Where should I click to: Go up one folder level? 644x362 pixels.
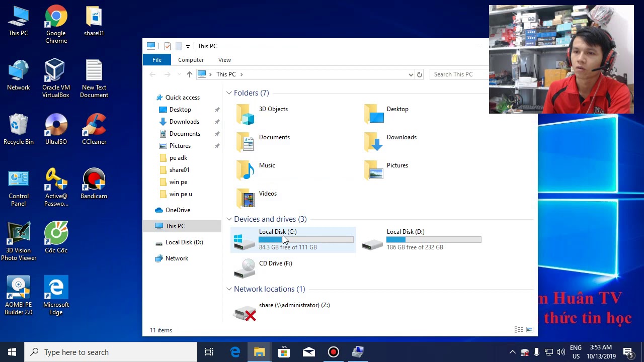pyautogui.click(x=190, y=74)
